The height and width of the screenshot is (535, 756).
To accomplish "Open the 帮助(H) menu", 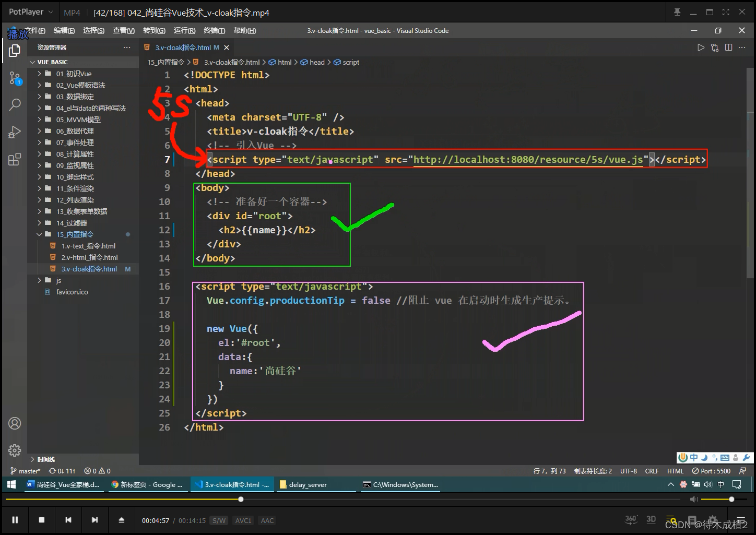I will (x=245, y=31).
